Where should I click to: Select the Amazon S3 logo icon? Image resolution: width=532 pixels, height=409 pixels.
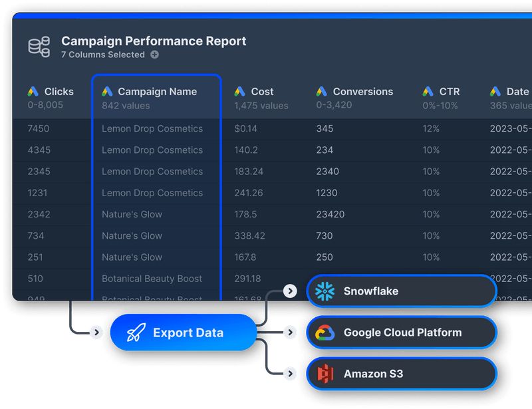coord(324,373)
